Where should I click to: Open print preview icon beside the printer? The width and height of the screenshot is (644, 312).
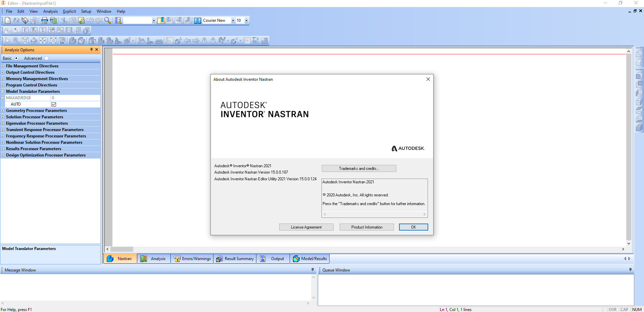pos(53,20)
